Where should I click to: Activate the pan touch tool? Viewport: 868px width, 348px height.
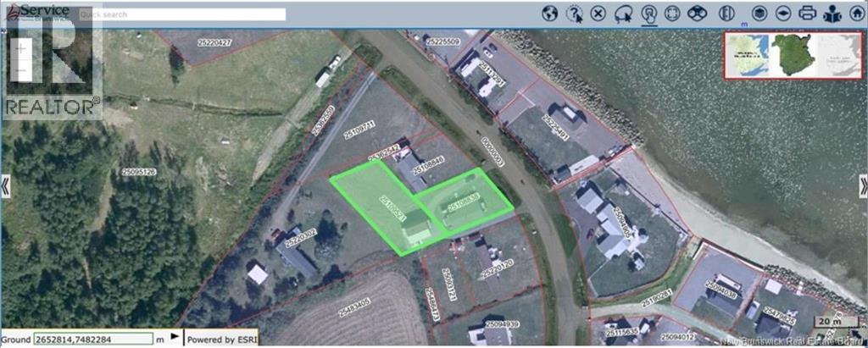point(648,14)
